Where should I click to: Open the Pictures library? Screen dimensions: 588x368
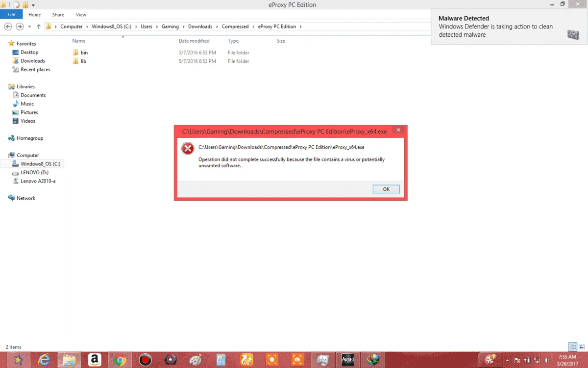coord(29,112)
